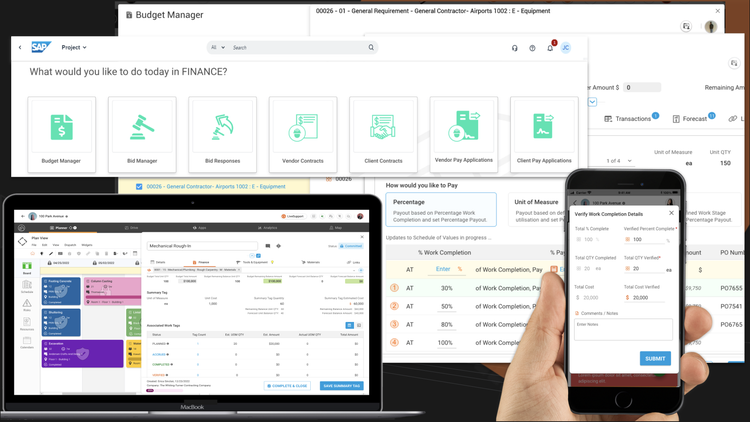
Task: Switch to the Map tab on laptop
Action: pos(335,228)
